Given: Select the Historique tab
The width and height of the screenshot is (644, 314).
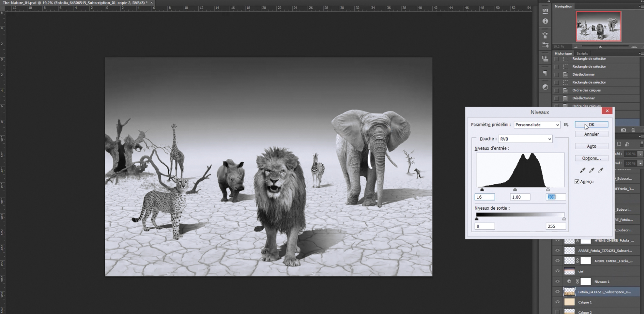Looking at the screenshot, I should tap(563, 53).
